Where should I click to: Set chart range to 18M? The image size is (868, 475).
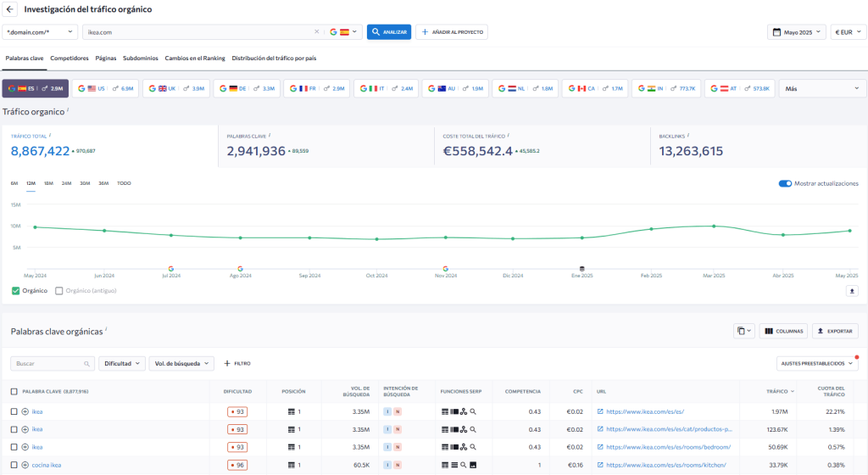[x=48, y=183]
